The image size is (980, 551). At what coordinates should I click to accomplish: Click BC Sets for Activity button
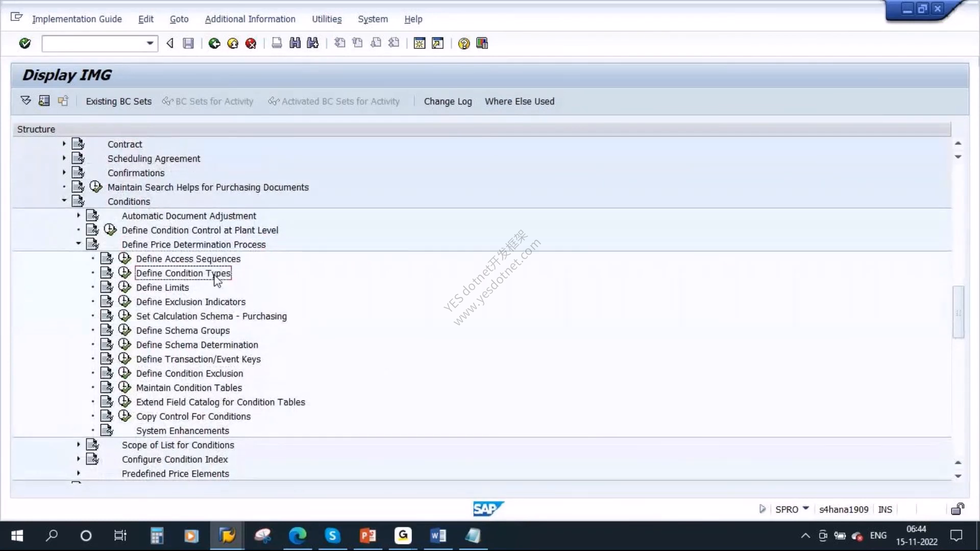[x=208, y=101]
